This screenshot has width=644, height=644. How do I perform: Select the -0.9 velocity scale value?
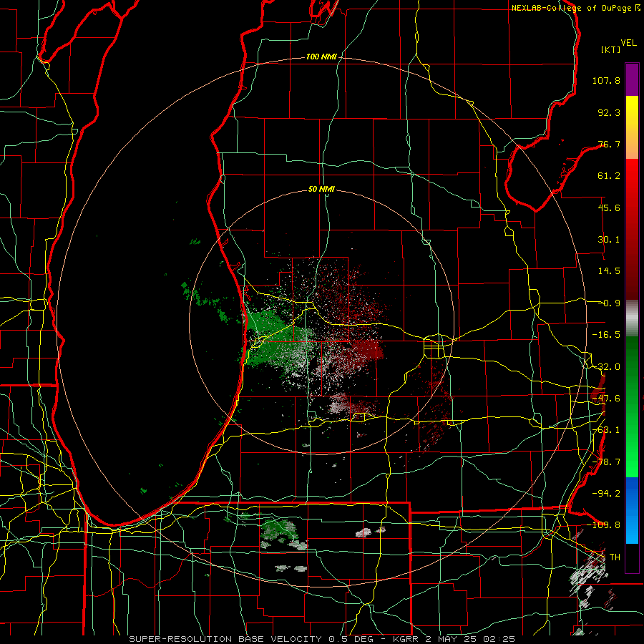coord(609,303)
